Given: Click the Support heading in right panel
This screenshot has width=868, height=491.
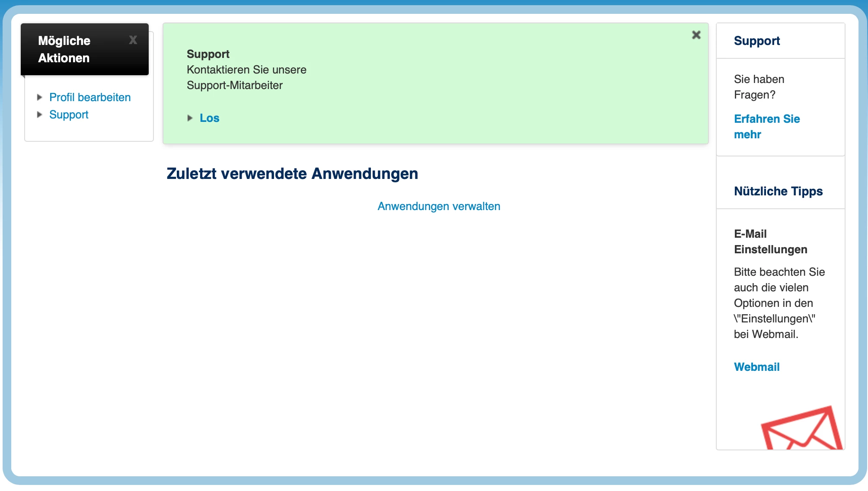Looking at the screenshot, I should pos(756,41).
